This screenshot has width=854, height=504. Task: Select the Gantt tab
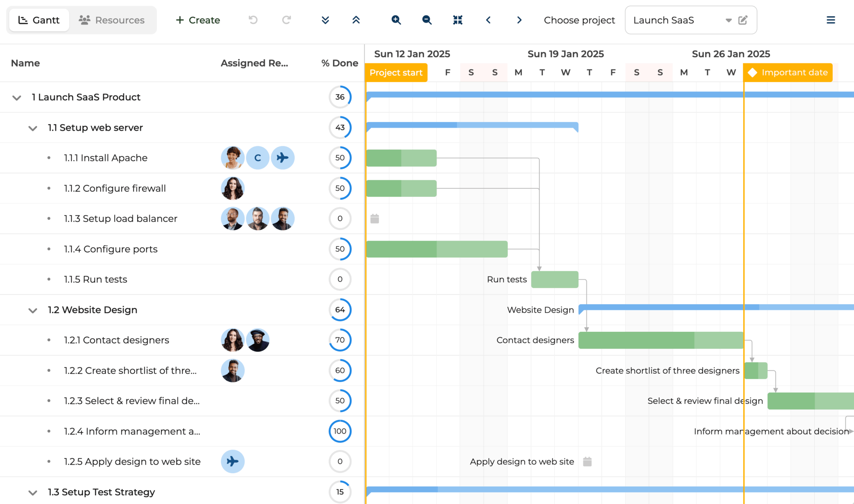click(x=39, y=20)
